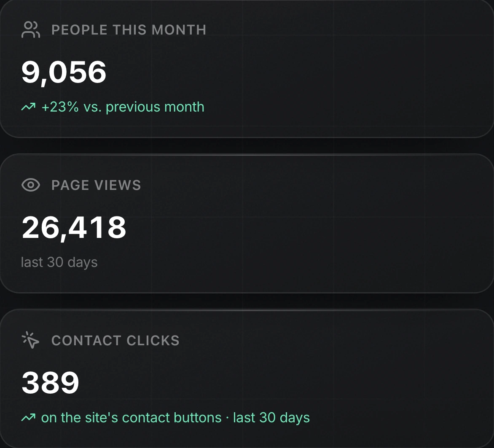Screen dimensions: 494x448
Task: Click the cursor-click icon by Contact Clicks
Action: (x=31, y=340)
